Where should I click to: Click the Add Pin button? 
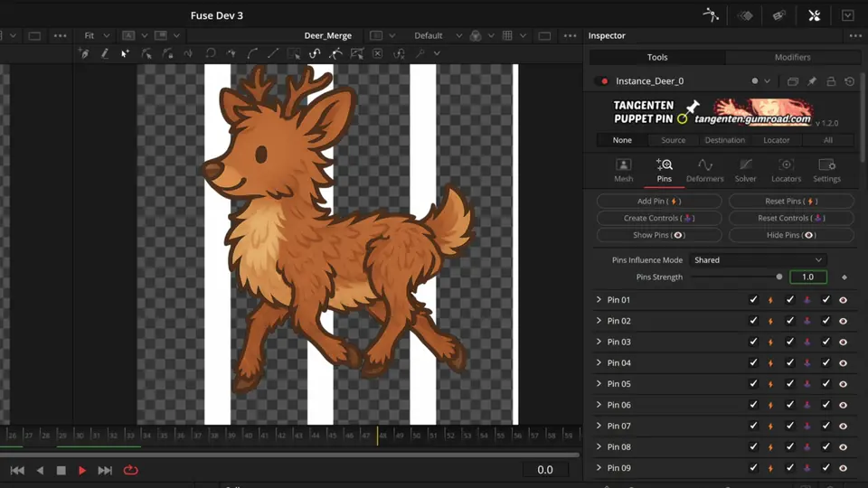point(659,202)
